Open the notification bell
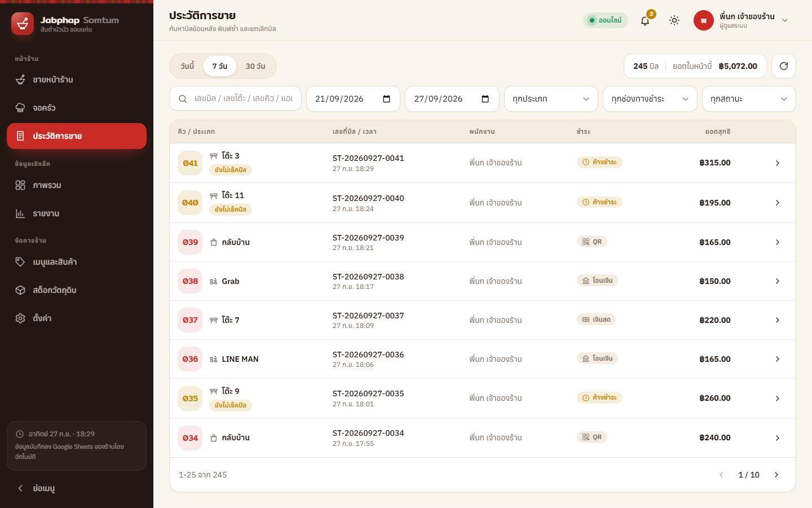Viewport: 812px width, 508px height. coord(645,20)
